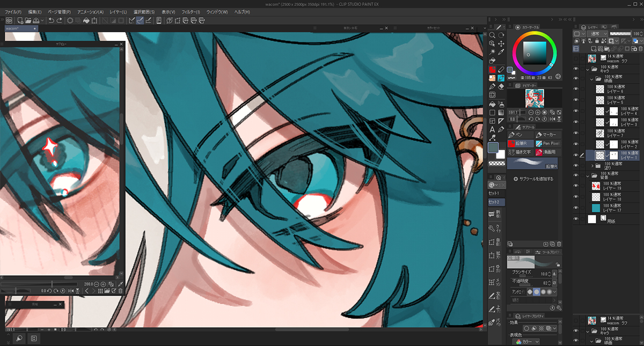Select the 漫画用 sub tool

pos(547,152)
